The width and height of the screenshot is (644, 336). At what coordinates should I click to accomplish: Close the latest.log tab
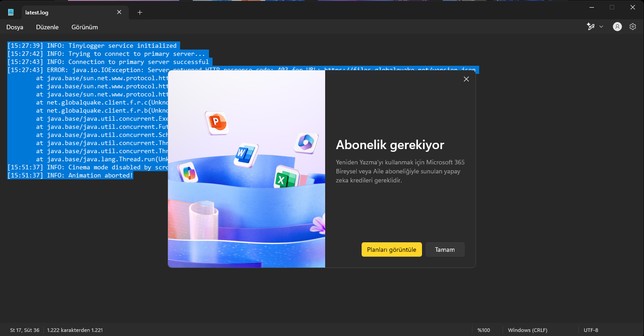(x=119, y=12)
